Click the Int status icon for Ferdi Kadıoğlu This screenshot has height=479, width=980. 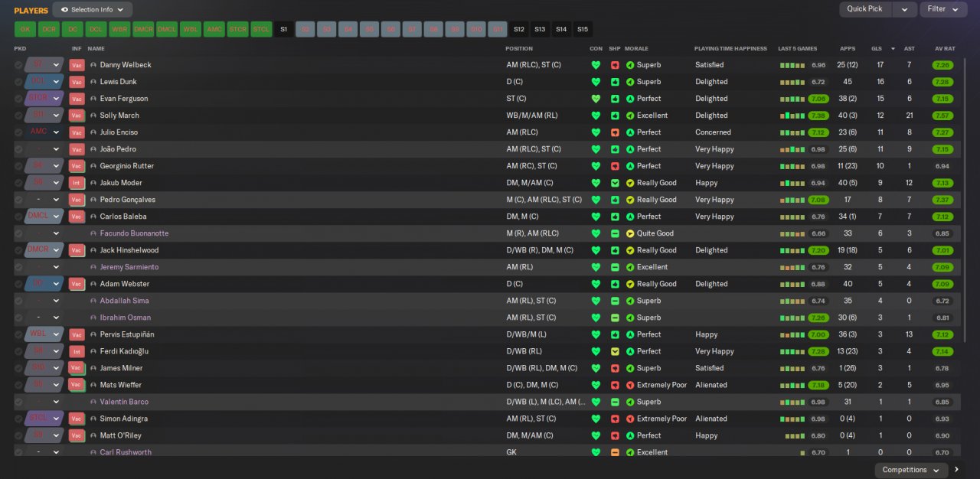click(77, 351)
